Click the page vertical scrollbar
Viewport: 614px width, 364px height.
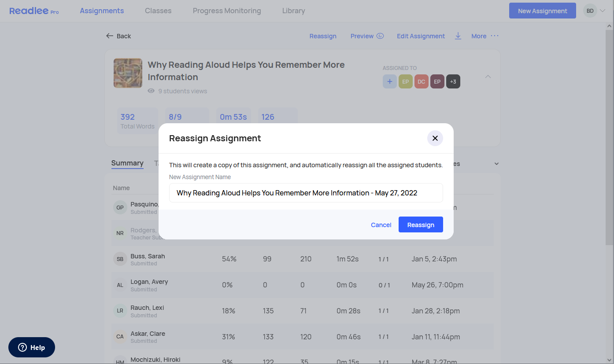609,137
